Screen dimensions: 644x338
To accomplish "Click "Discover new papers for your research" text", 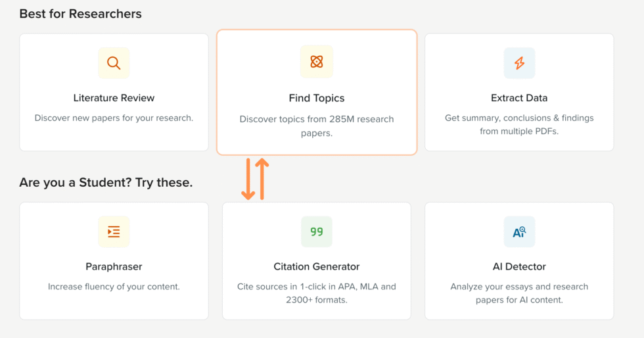I will coord(114,118).
